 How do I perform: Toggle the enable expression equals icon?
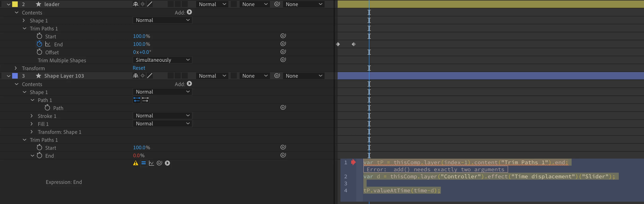coord(144,163)
